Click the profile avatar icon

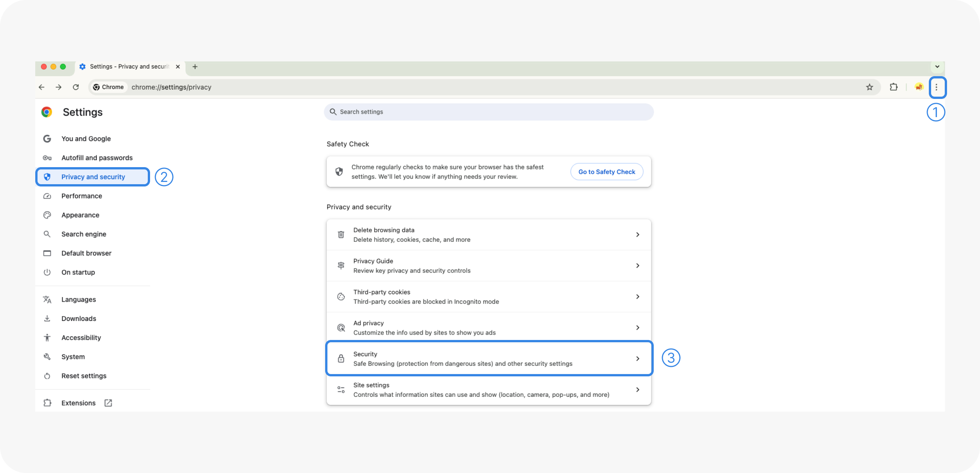click(919, 87)
